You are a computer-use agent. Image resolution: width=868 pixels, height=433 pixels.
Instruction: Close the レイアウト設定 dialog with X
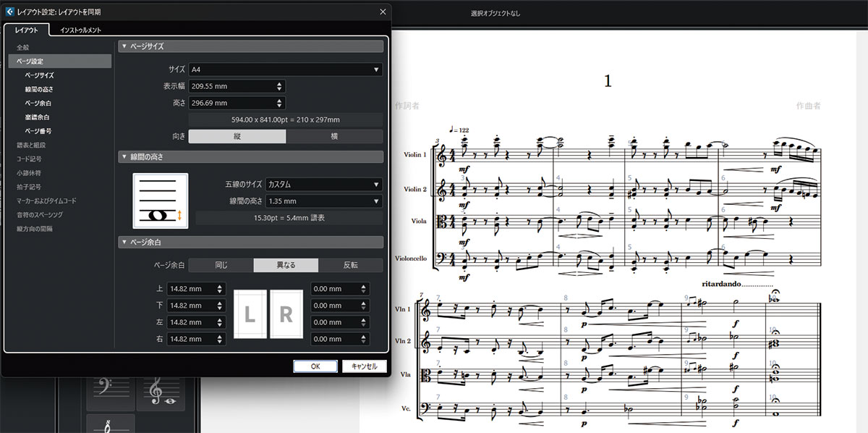[383, 12]
